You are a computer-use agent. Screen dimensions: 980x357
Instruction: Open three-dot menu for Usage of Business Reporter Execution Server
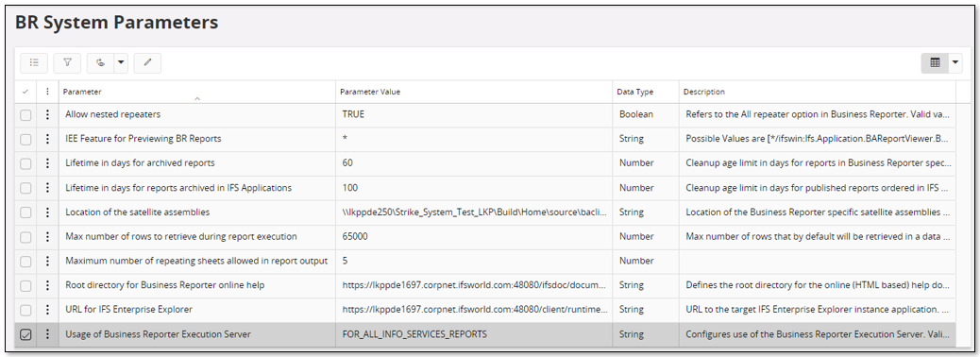click(x=47, y=334)
